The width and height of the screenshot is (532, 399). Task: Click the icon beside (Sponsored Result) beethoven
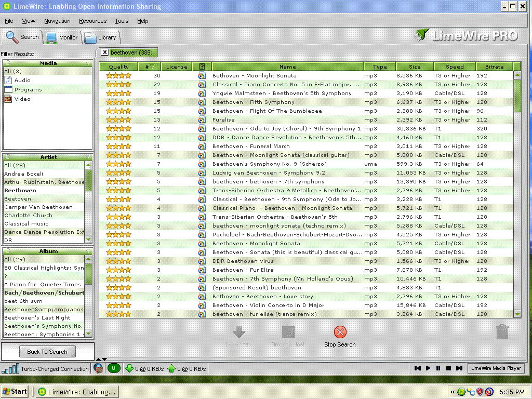pyautogui.click(x=202, y=287)
